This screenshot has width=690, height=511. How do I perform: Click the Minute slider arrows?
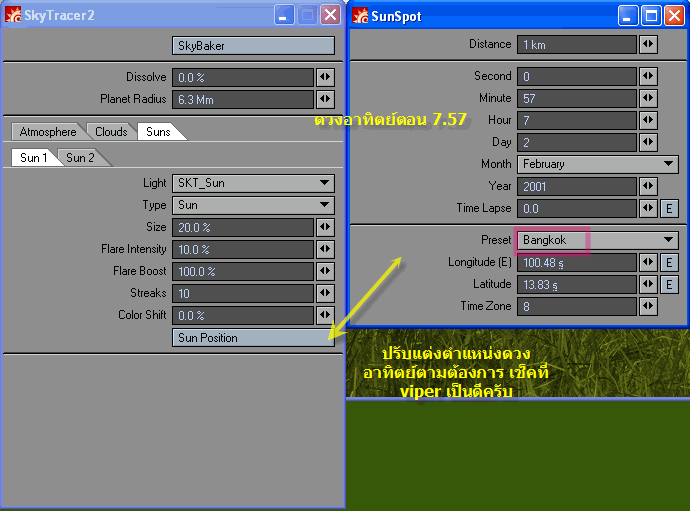point(648,98)
